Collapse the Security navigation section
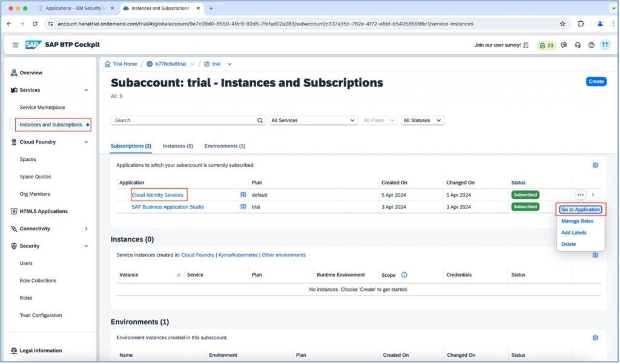 86,246
